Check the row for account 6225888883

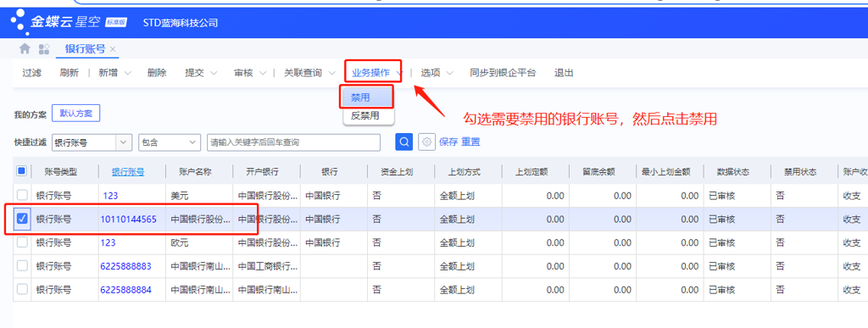tap(21, 266)
